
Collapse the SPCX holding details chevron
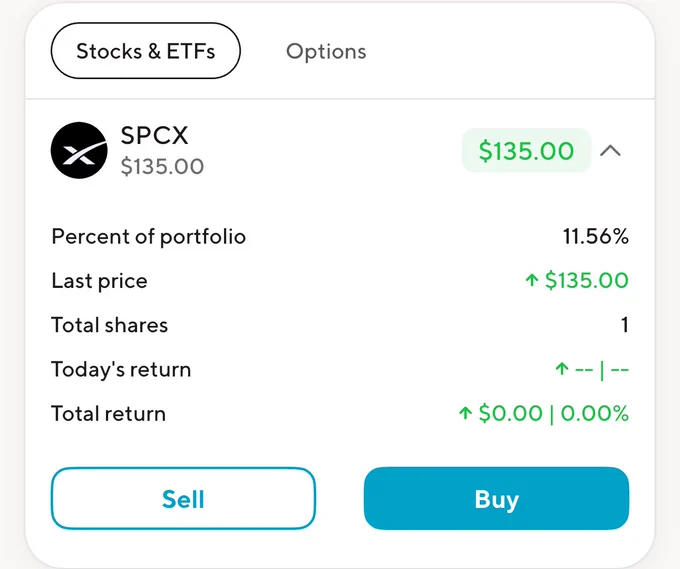(611, 151)
